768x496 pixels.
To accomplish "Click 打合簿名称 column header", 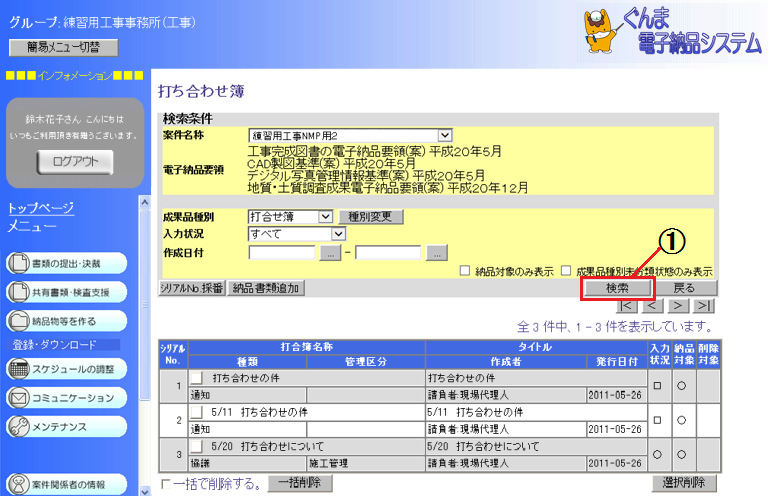I will tap(307, 347).
